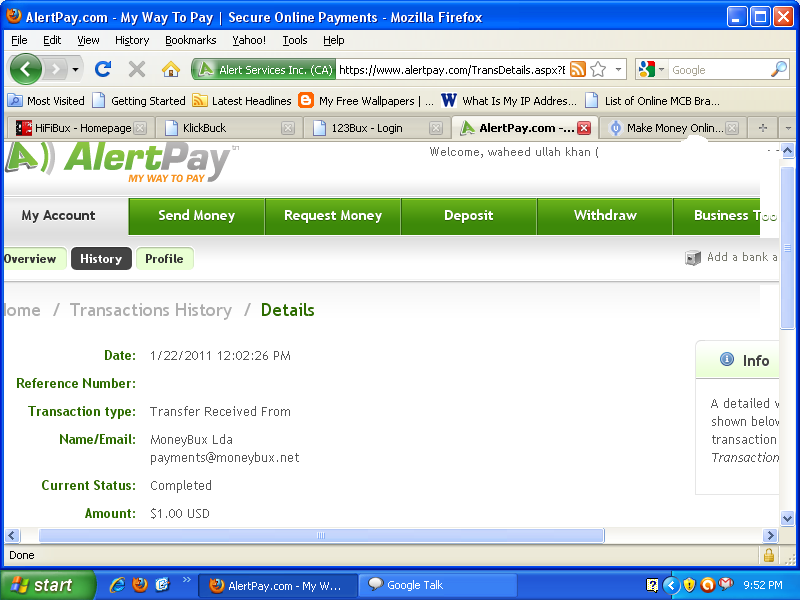Close the Make Money Online tab
The image size is (800, 600).
[732, 128]
